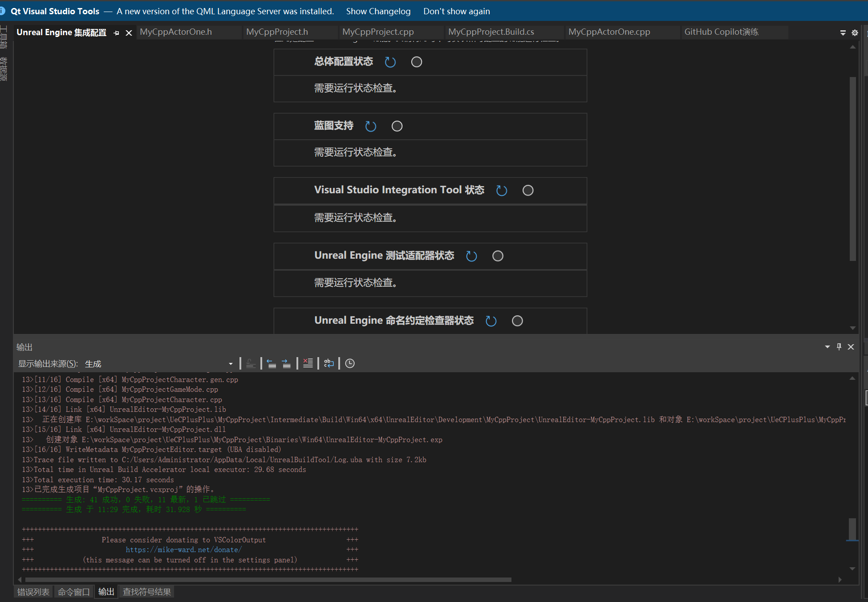Open the document tabs overflow dropdown
The height and width of the screenshot is (602, 868).
click(x=843, y=33)
